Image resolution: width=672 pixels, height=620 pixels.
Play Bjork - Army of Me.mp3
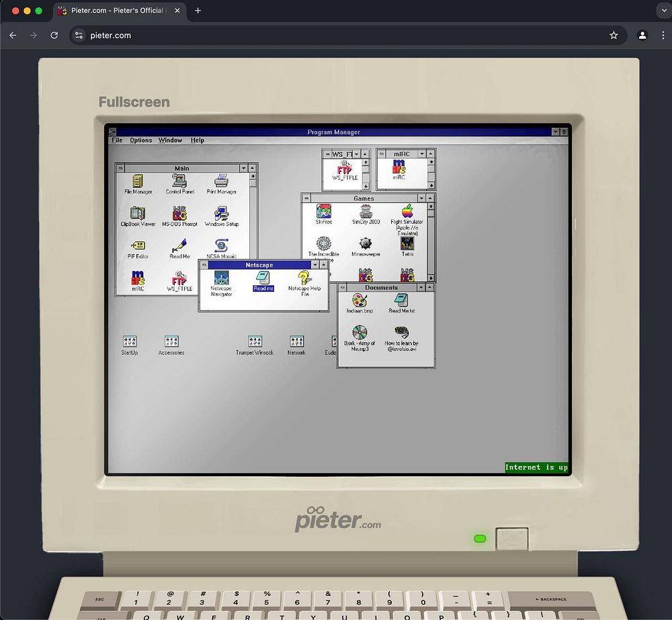tap(360, 338)
